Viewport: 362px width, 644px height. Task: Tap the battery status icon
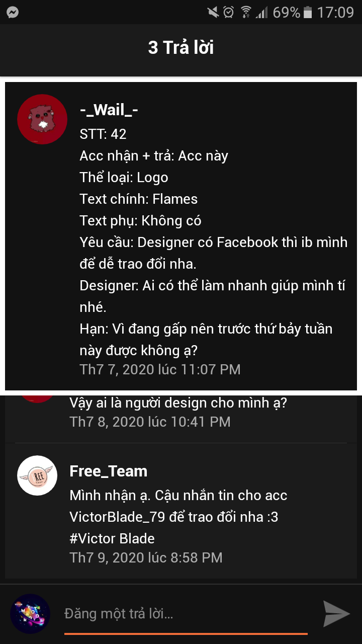tap(308, 12)
